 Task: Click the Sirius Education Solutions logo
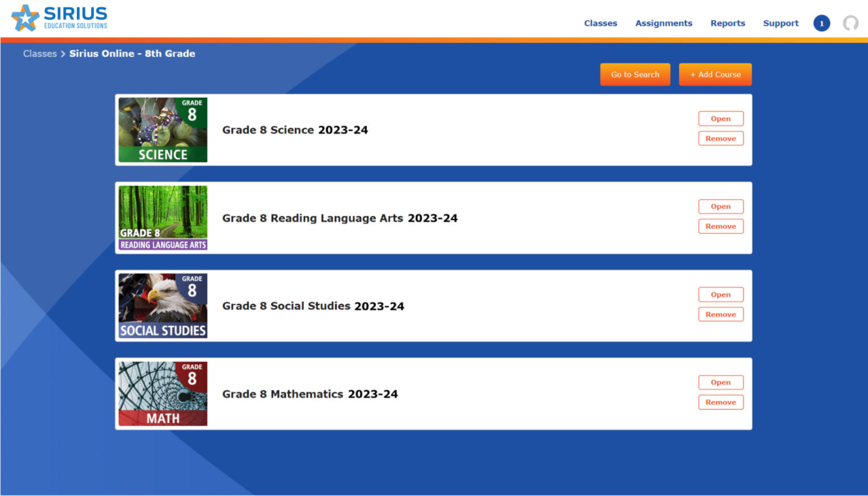tap(59, 18)
